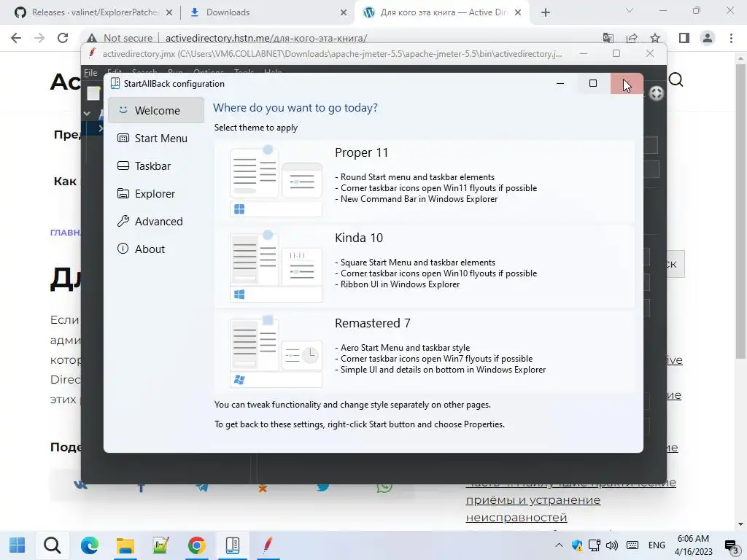747x560 pixels.
Task: Click the Proper 11 heading
Action: click(362, 152)
